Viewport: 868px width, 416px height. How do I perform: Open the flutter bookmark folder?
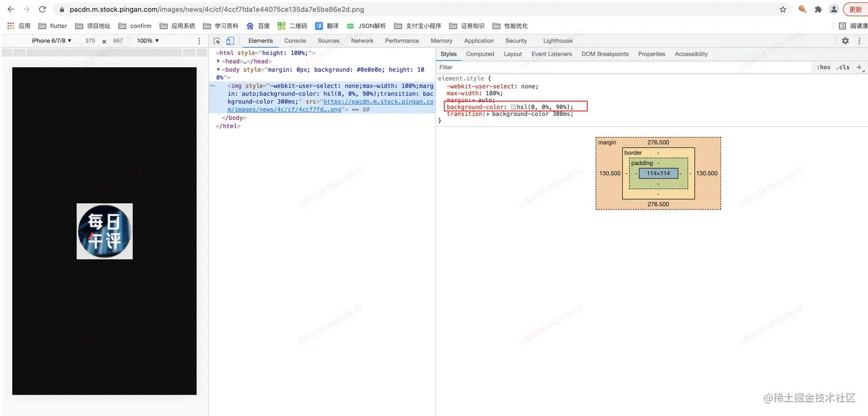(52, 26)
